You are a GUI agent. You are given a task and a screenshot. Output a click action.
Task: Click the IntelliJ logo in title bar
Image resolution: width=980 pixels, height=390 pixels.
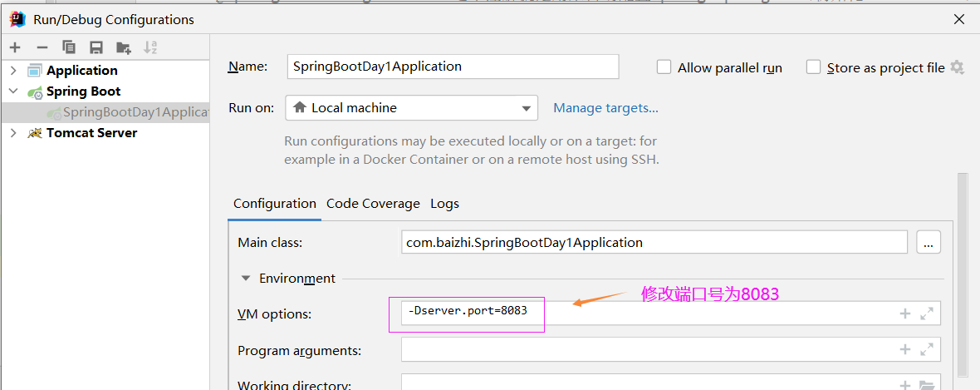pyautogui.click(x=17, y=19)
